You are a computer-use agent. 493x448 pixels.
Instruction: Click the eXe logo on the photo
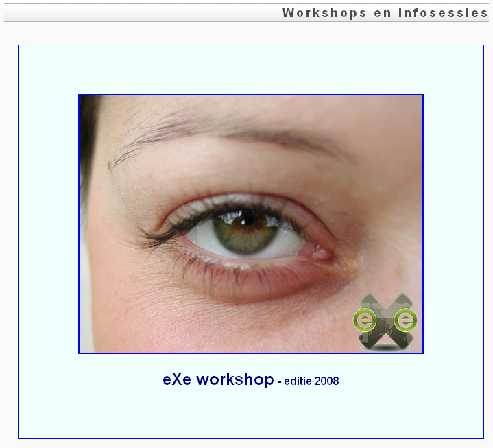click(385, 322)
